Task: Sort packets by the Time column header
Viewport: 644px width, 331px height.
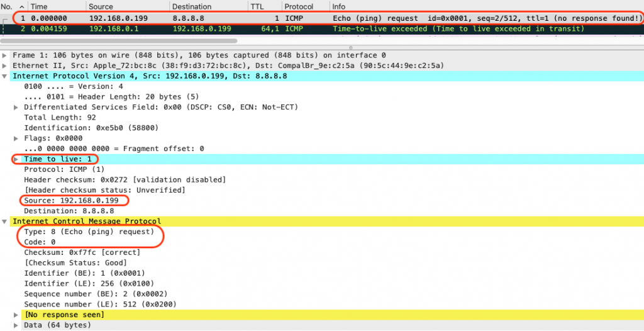Action: (x=39, y=6)
